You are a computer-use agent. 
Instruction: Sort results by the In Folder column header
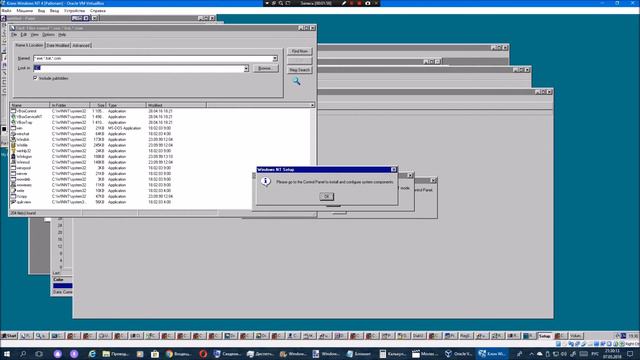coord(70,105)
